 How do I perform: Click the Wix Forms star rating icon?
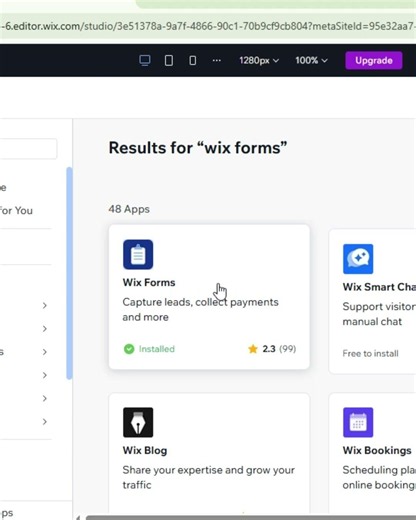pyautogui.click(x=253, y=349)
